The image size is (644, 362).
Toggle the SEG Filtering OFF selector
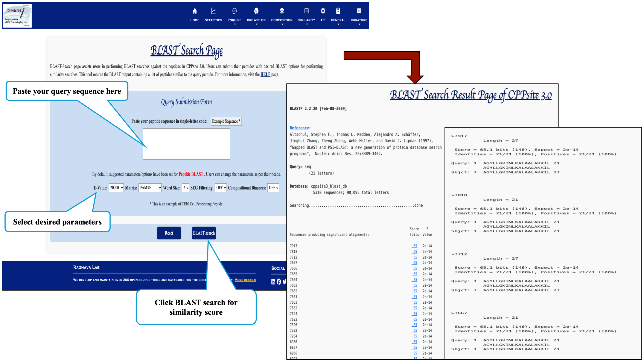(x=221, y=188)
